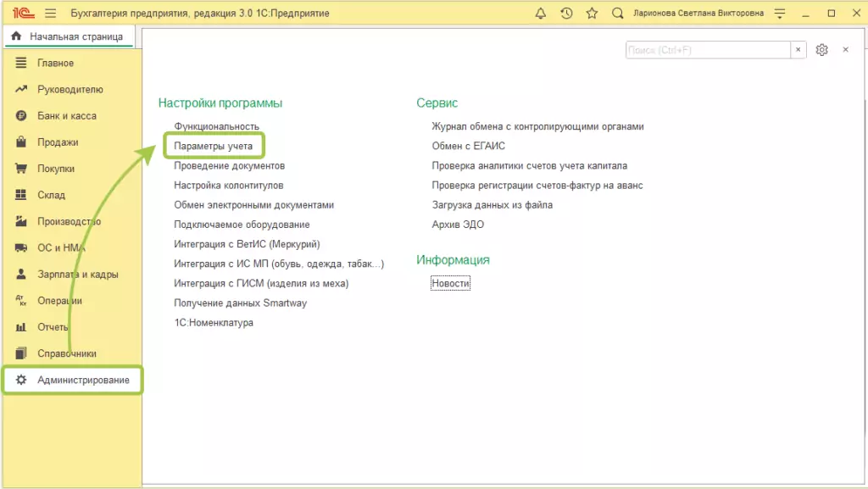Screen dimensions: 868x489
Task: Open the Главное sidebar section
Action: click(55, 64)
